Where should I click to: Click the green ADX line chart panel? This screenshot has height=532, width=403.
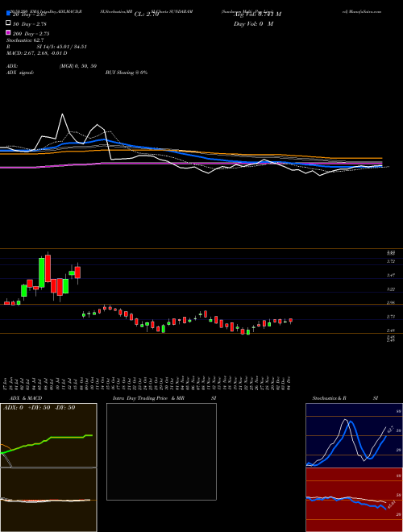[48, 435]
